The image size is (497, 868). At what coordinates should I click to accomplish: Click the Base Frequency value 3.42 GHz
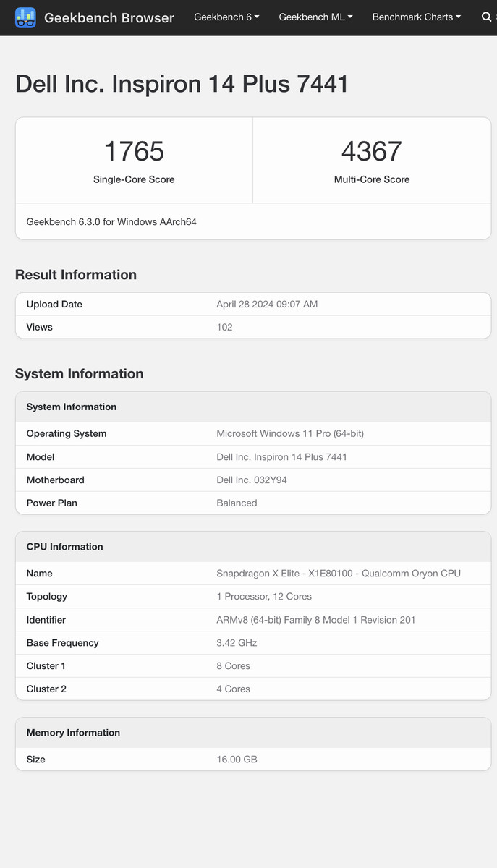click(237, 642)
